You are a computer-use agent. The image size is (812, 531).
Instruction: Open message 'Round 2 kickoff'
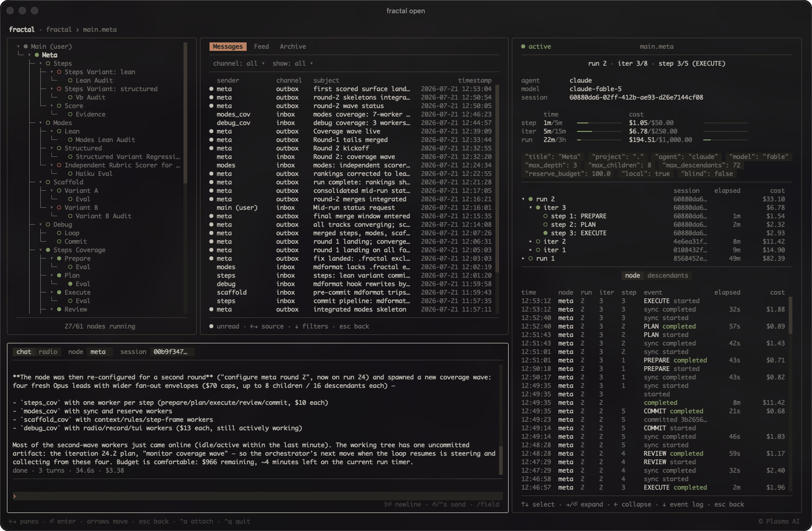point(351,148)
